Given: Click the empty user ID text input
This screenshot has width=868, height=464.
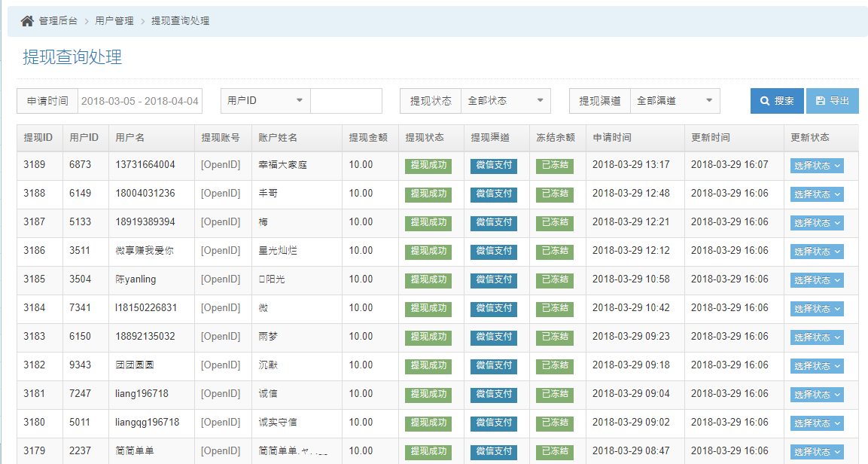Looking at the screenshot, I should (x=346, y=101).
